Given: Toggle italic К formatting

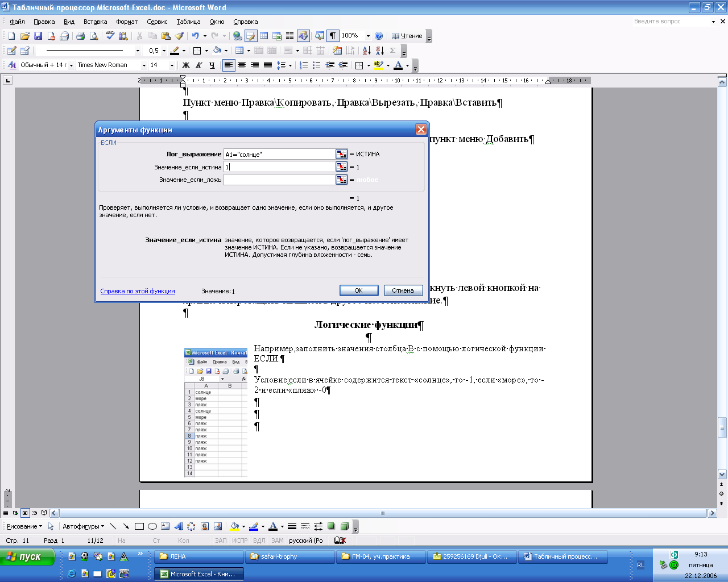Looking at the screenshot, I should (198, 65).
